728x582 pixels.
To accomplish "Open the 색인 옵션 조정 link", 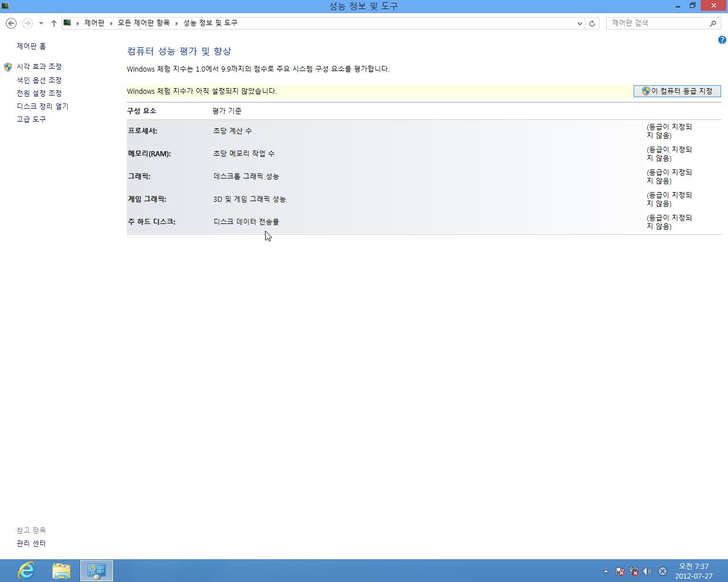I will click(39, 80).
